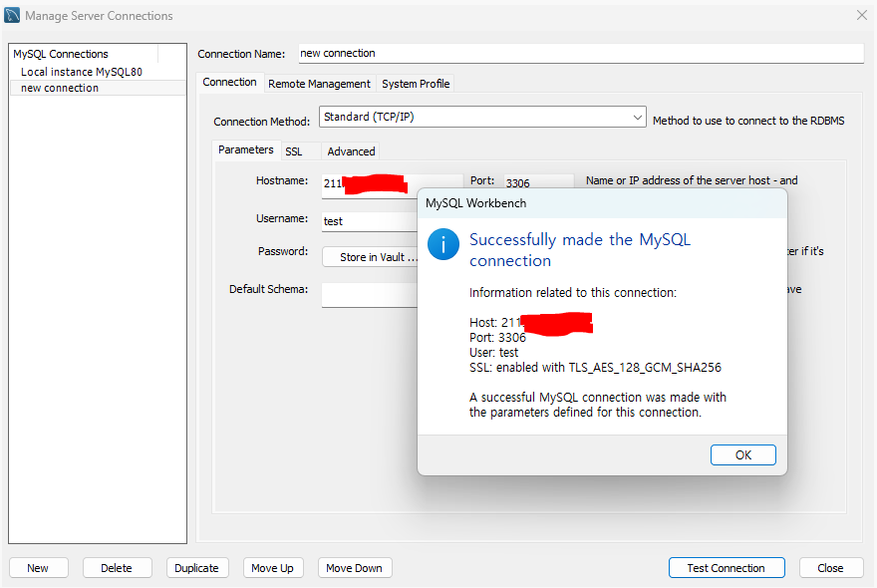Click the MySQL Workbench dolphin title icon
This screenshot has width=877, height=588.
(12, 15)
